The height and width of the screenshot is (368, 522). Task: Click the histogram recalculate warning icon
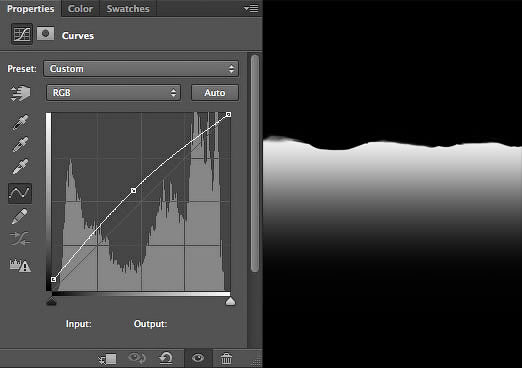[20, 265]
